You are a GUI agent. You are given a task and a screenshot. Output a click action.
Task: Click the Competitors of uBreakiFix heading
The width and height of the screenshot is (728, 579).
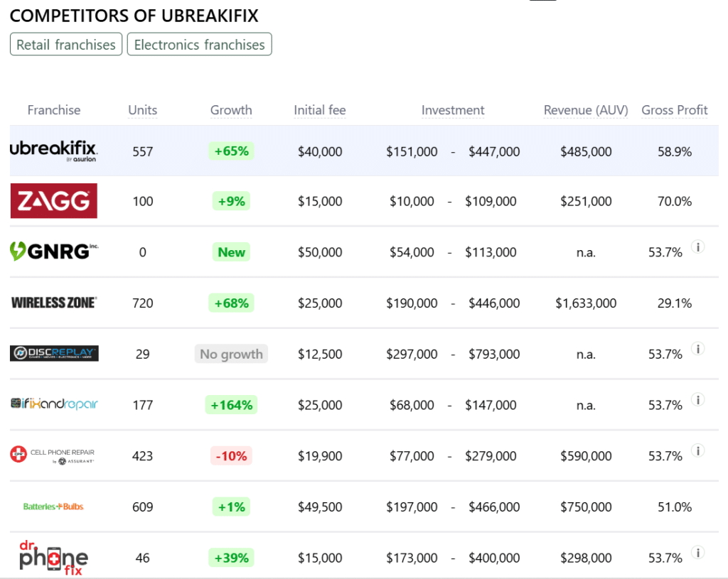(x=134, y=16)
